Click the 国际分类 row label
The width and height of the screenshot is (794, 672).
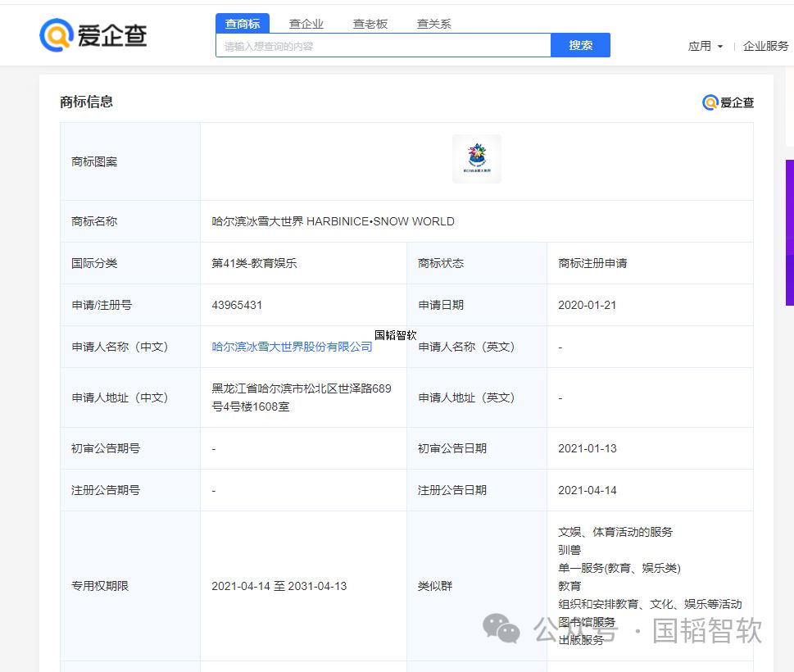coord(94,263)
